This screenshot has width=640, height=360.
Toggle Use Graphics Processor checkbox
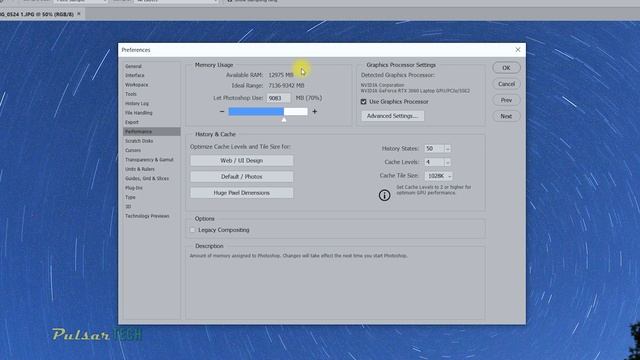click(x=363, y=102)
